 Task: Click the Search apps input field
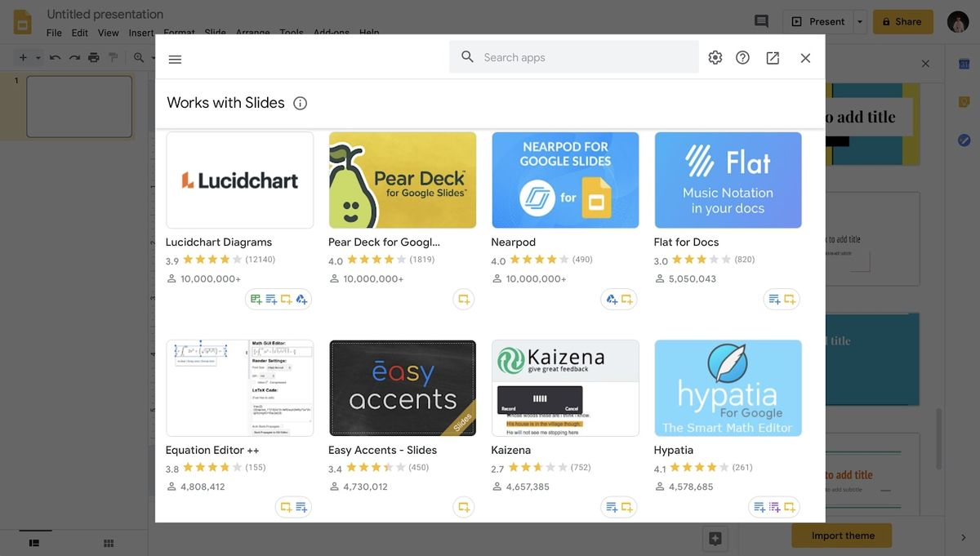pos(572,57)
